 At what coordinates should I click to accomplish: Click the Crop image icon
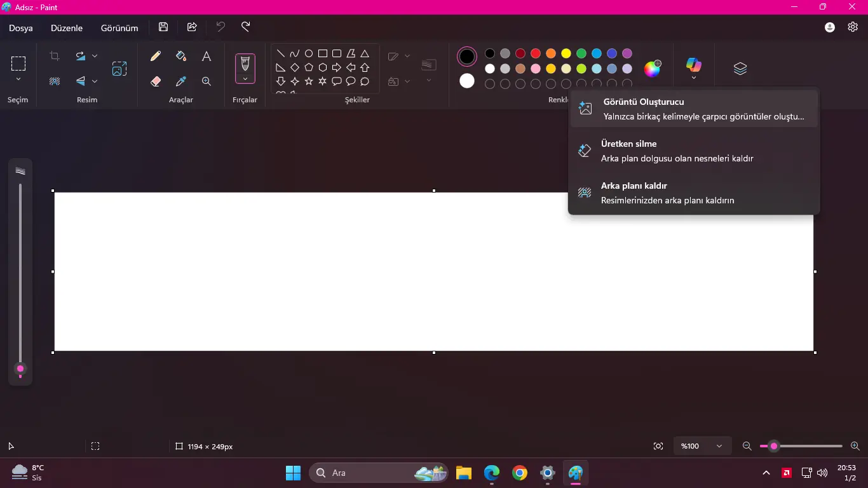tap(55, 56)
